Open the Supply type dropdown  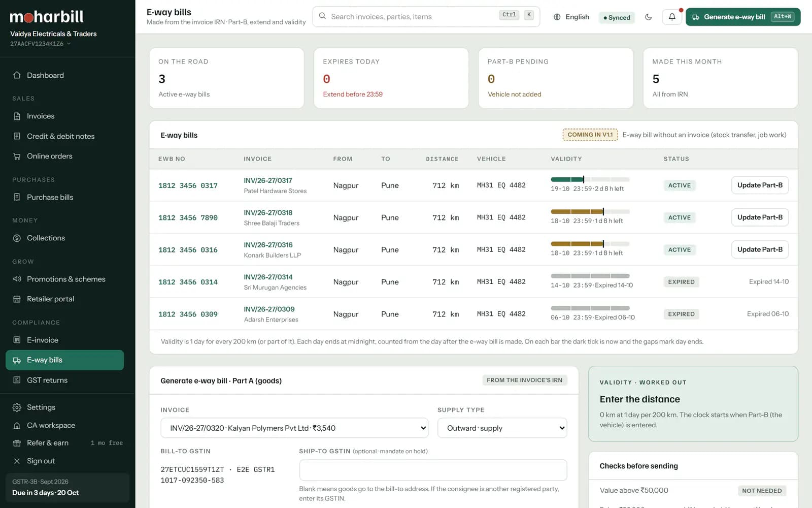pyautogui.click(x=502, y=428)
